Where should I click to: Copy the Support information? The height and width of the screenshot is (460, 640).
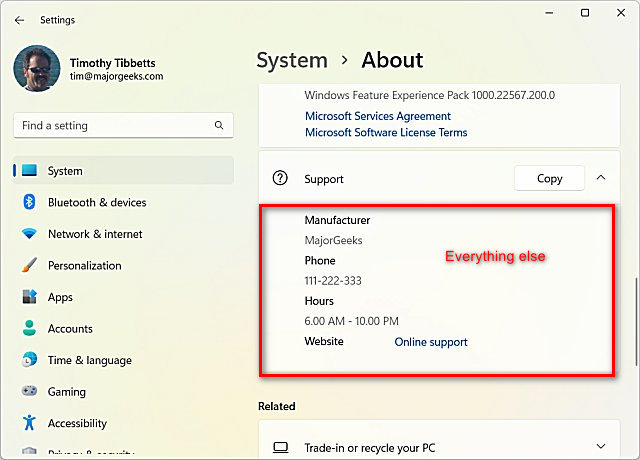[549, 178]
